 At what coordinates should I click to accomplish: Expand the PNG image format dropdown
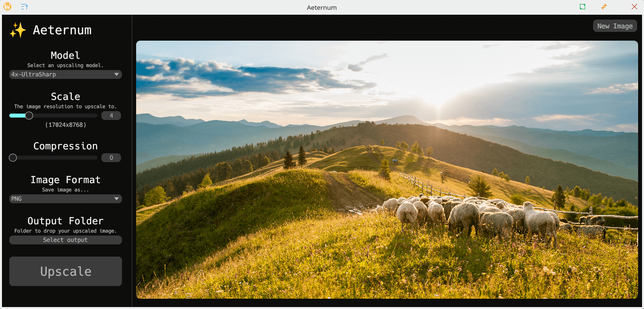(66, 199)
